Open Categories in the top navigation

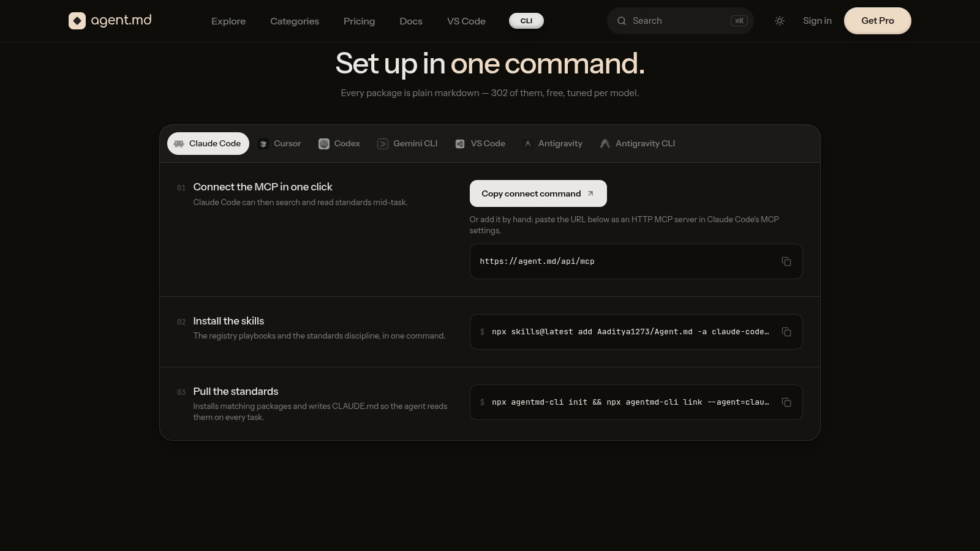[x=295, y=21]
